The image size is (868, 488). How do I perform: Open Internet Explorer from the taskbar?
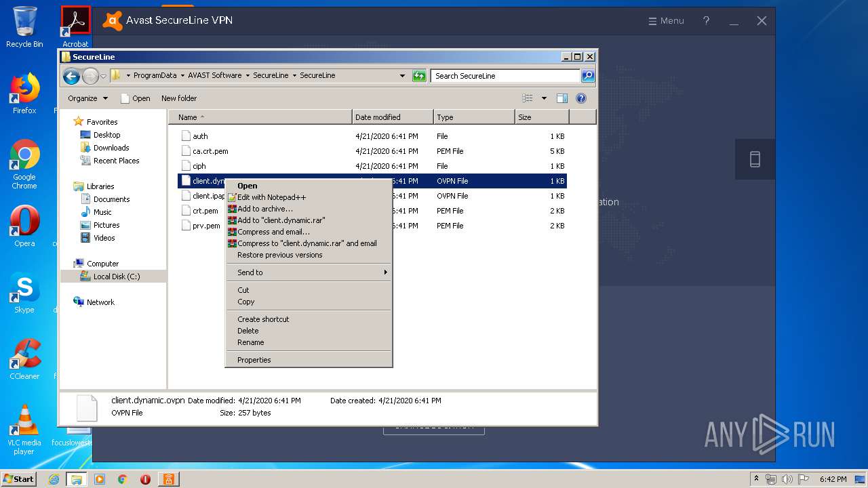(x=54, y=479)
